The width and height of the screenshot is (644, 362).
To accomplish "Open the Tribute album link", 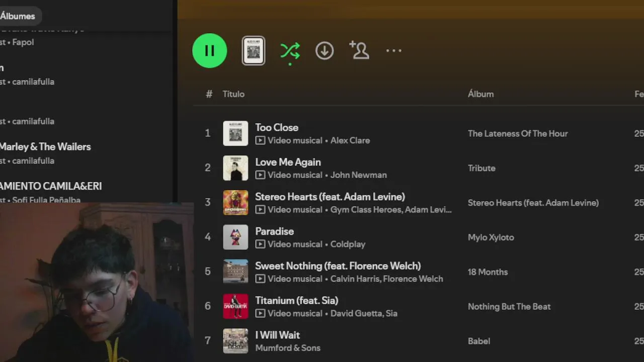I will coord(481,168).
